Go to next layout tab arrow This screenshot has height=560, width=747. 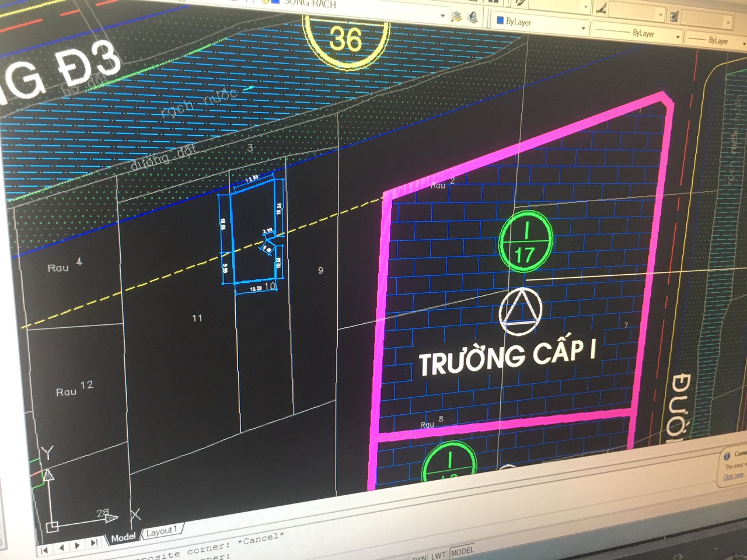click(78, 545)
